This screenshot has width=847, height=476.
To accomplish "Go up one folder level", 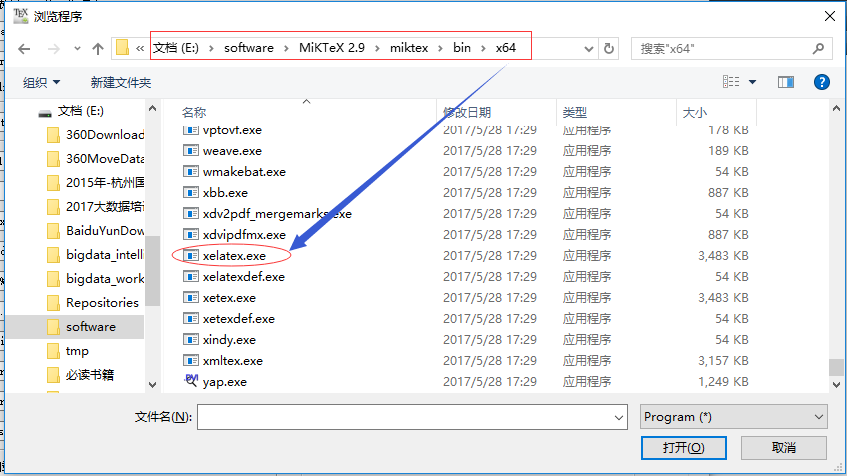I will [x=98, y=49].
